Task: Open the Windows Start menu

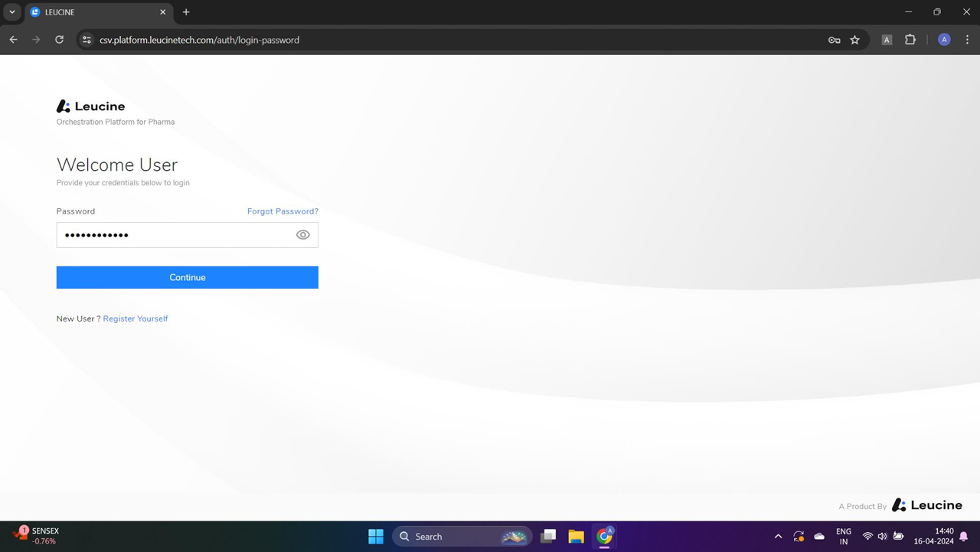Action: pyautogui.click(x=376, y=536)
